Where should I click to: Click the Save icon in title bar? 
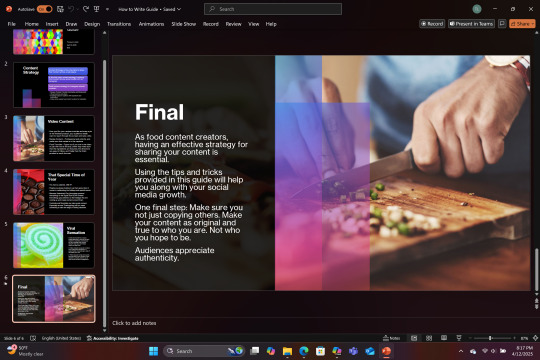[x=60, y=9]
